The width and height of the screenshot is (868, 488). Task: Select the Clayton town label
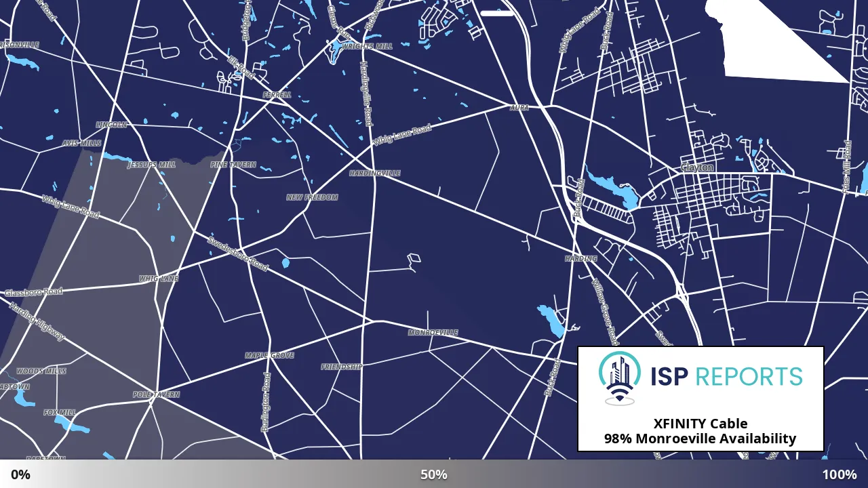tap(697, 167)
